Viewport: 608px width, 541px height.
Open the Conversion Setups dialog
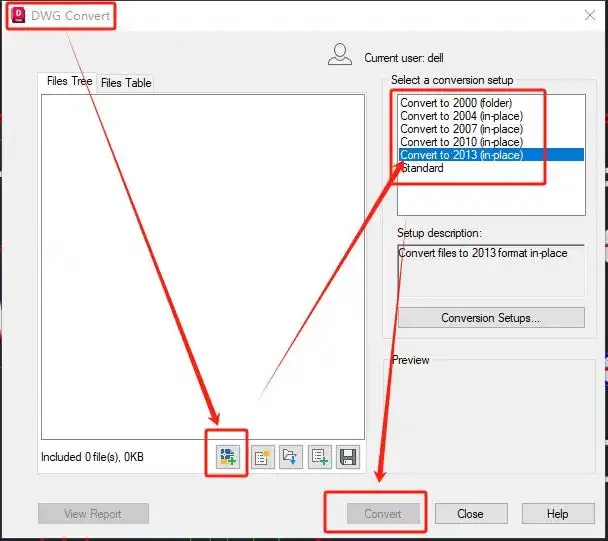[490, 318]
